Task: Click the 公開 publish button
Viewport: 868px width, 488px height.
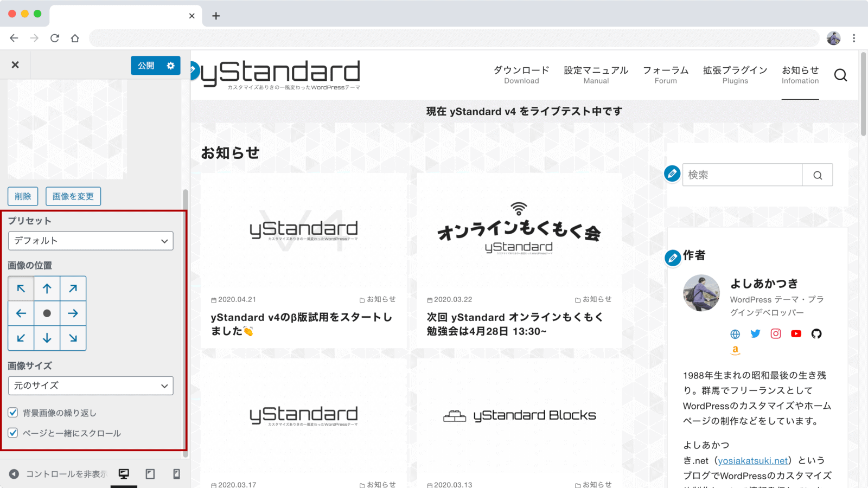Action: click(146, 66)
